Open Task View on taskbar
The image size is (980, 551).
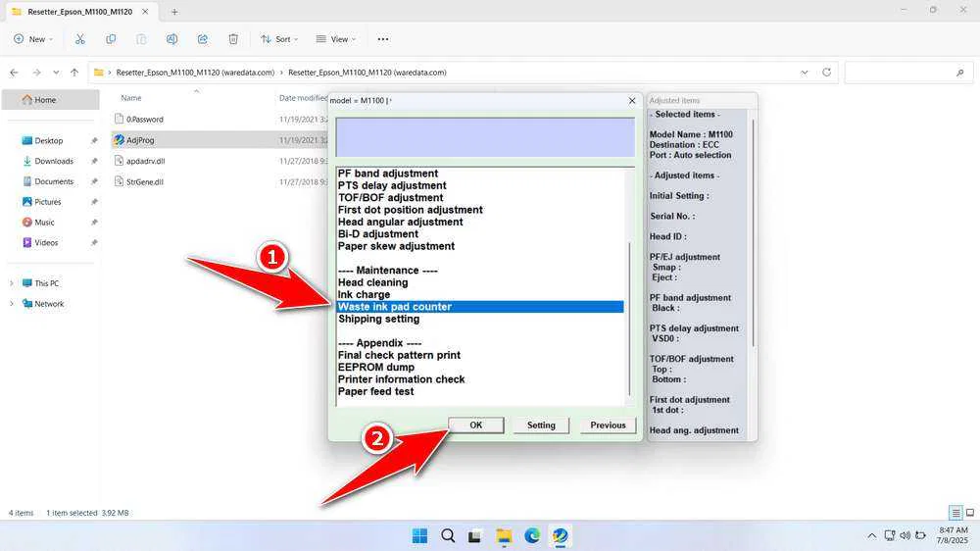[x=475, y=536]
